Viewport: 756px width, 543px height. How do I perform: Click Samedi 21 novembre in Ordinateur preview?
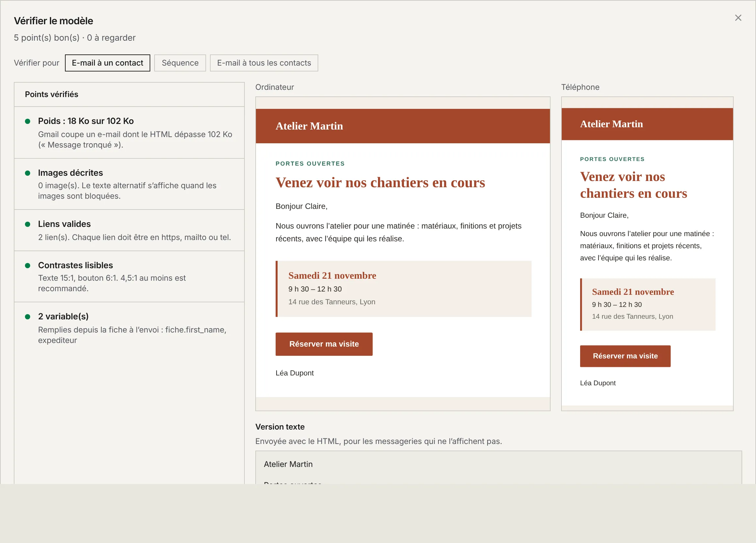(x=332, y=275)
